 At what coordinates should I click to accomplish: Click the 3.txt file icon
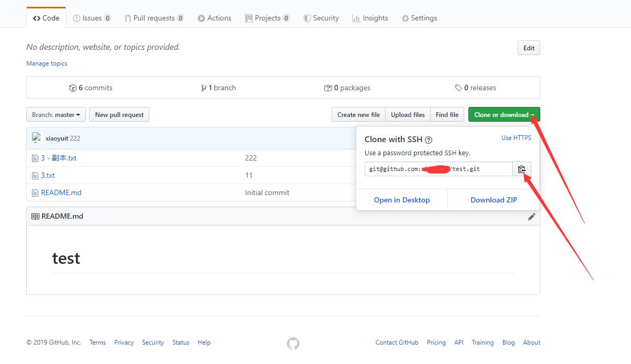click(x=35, y=175)
